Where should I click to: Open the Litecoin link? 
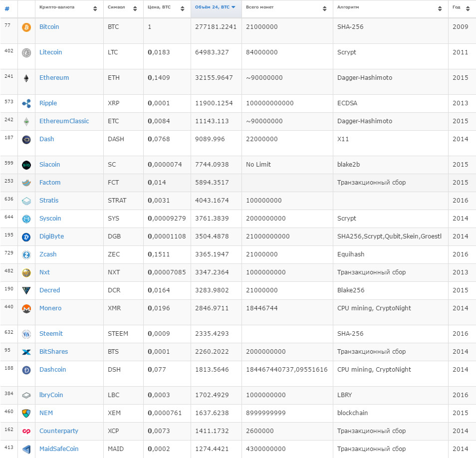tap(51, 52)
